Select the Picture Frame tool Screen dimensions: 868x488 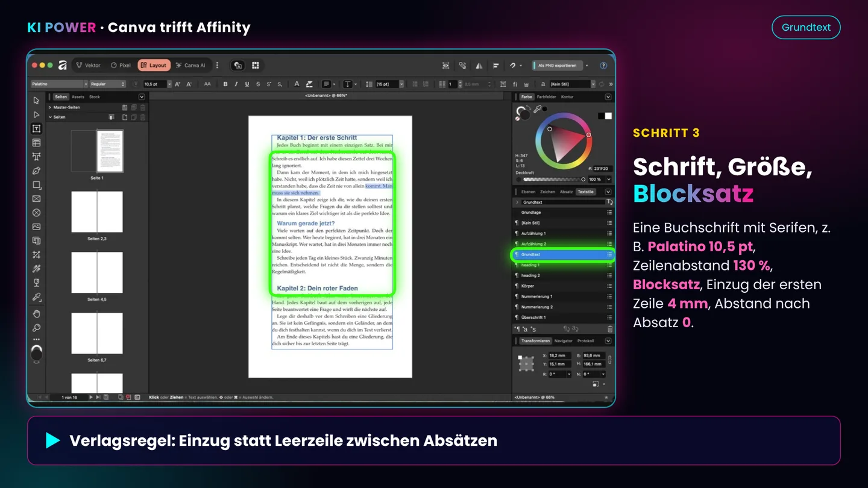pyautogui.click(x=36, y=199)
